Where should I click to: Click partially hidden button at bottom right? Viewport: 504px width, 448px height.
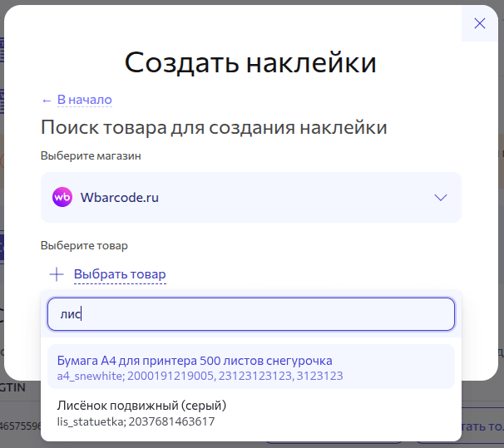[x=483, y=426]
